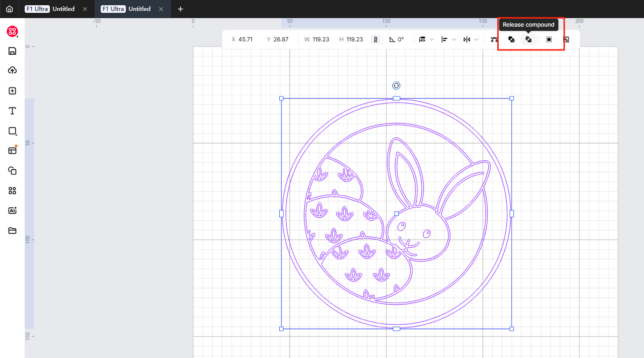Select the Text tool
This screenshot has height=358, width=644.
click(x=12, y=111)
